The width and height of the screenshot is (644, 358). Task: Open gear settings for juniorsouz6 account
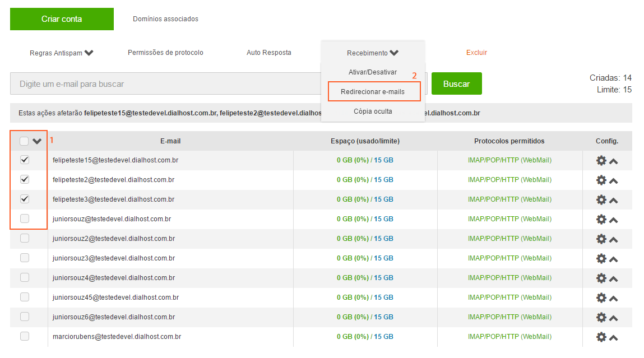[x=601, y=317]
